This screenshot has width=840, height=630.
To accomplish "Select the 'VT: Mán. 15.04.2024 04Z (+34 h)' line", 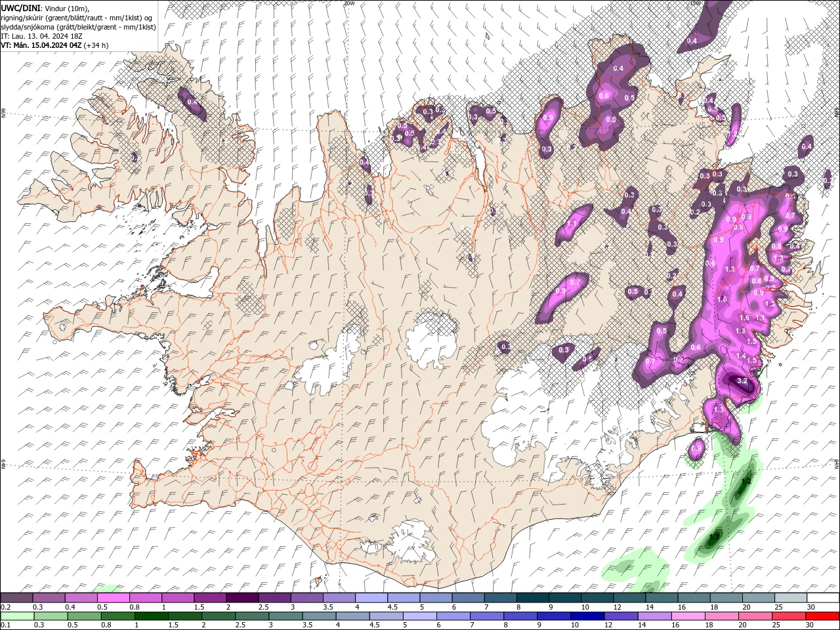I will click(55, 45).
